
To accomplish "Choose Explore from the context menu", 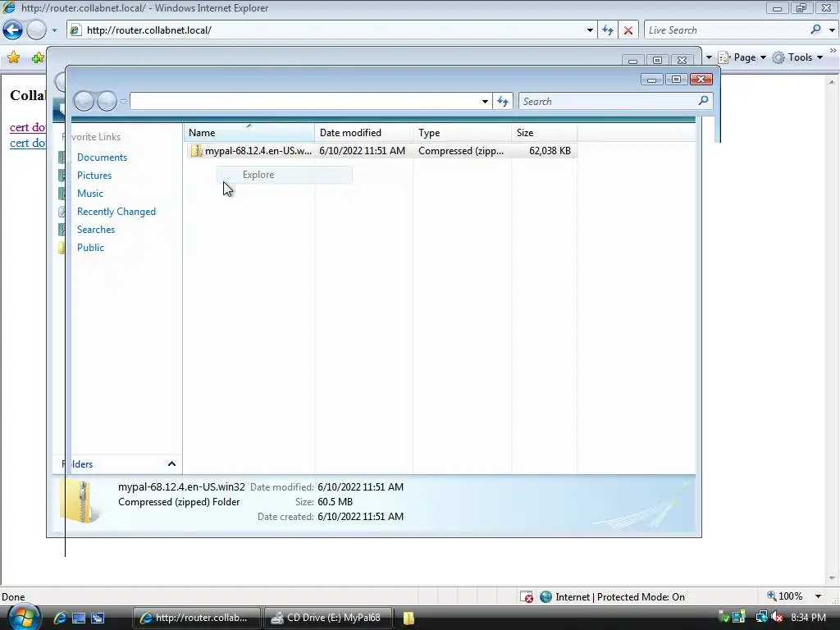I will 284,175.
